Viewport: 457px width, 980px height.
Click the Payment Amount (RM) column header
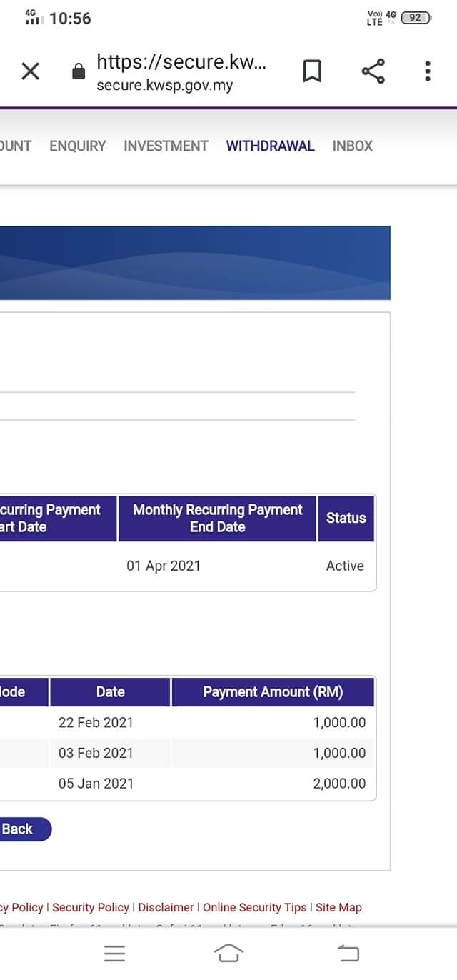[x=273, y=692]
